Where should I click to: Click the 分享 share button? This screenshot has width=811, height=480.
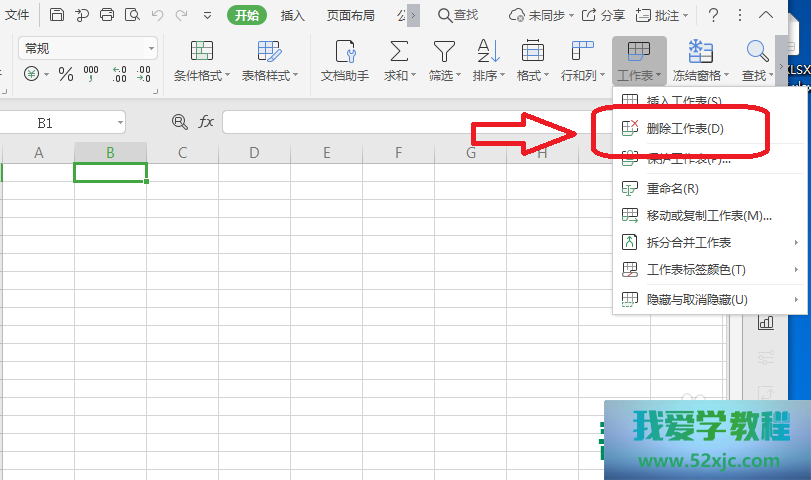pyautogui.click(x=604, y=15)
